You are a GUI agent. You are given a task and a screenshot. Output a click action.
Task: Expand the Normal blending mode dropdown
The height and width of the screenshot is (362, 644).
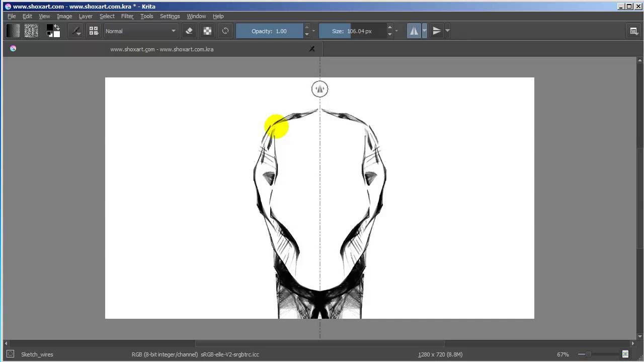point(140,31)
